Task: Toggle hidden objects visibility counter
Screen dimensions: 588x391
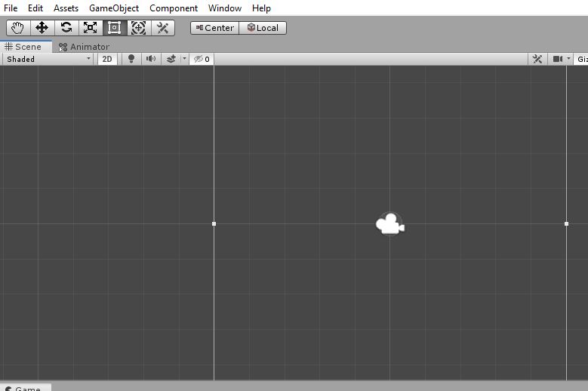Action: click(202, 59)
